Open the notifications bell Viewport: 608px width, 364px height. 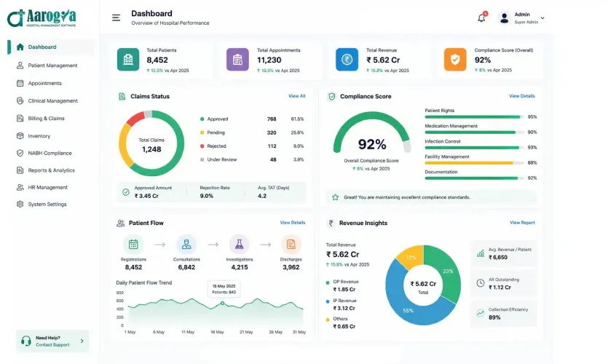pos(481,17)
